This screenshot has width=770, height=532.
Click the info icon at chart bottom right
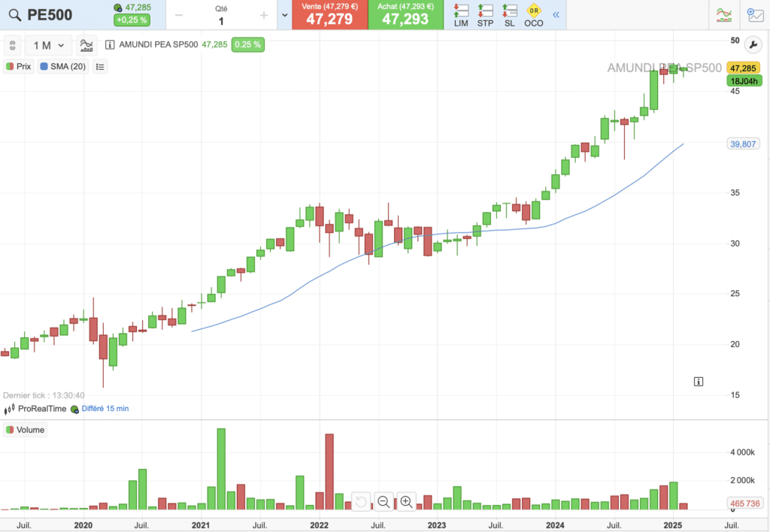pyautogui.click(x=699, y=381)
